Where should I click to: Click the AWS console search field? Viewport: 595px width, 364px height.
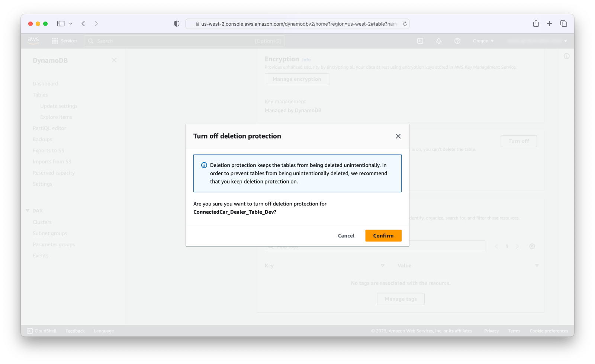point(184,41)
